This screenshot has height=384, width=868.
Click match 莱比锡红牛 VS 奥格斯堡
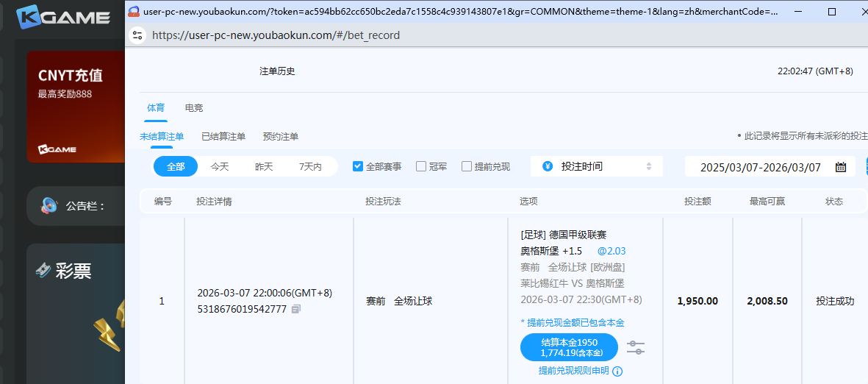573,284
